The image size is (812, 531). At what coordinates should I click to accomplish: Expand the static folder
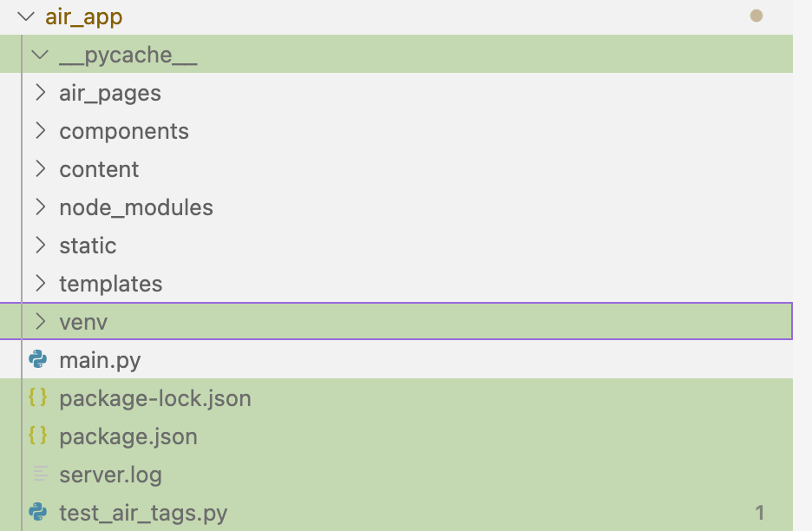click(x=40, y=246)
